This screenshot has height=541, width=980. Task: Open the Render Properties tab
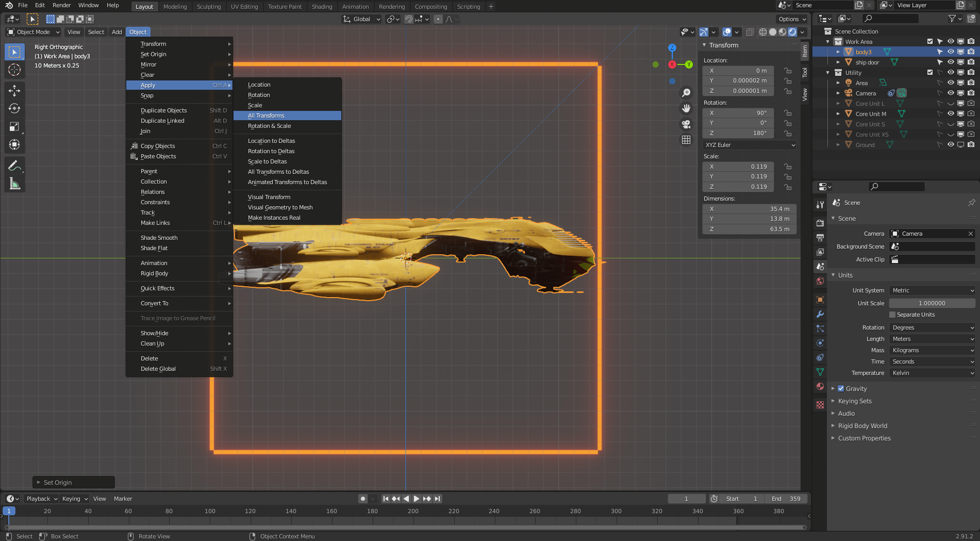click(820, 224)
